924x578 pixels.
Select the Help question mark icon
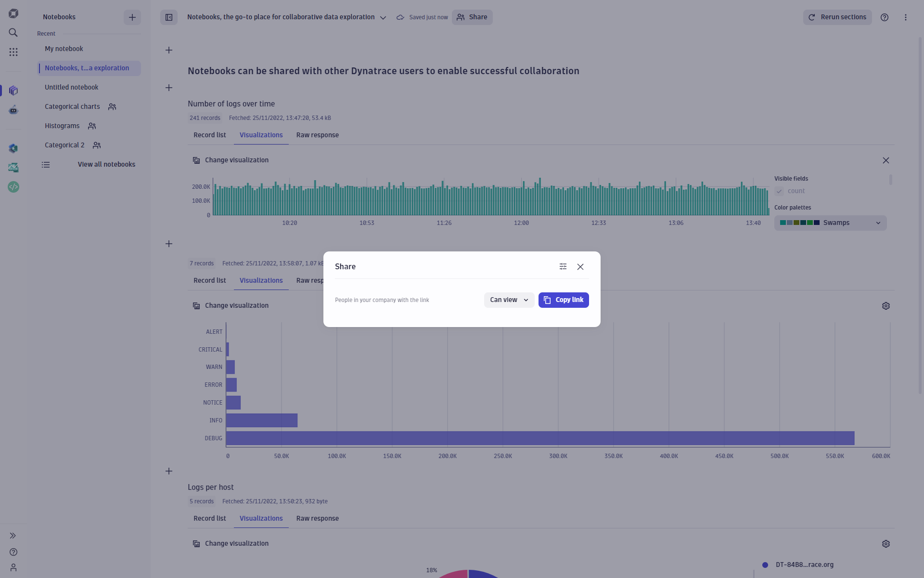[x=885, y=17]
